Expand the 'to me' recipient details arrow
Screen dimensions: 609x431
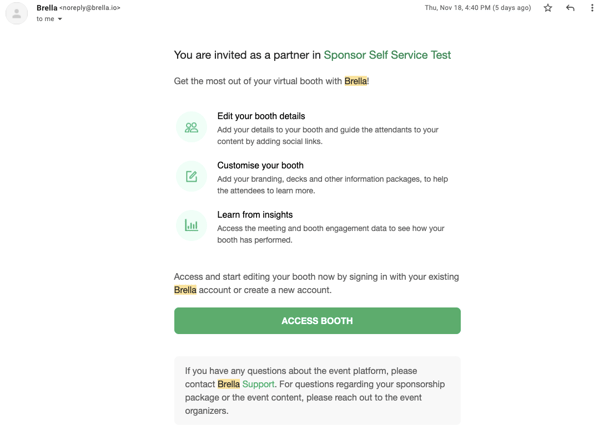60,19
